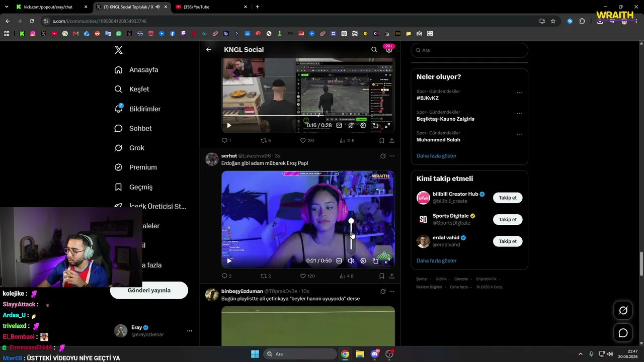Open Eray account menu dots
644x362 pixels.
[190, 331]
